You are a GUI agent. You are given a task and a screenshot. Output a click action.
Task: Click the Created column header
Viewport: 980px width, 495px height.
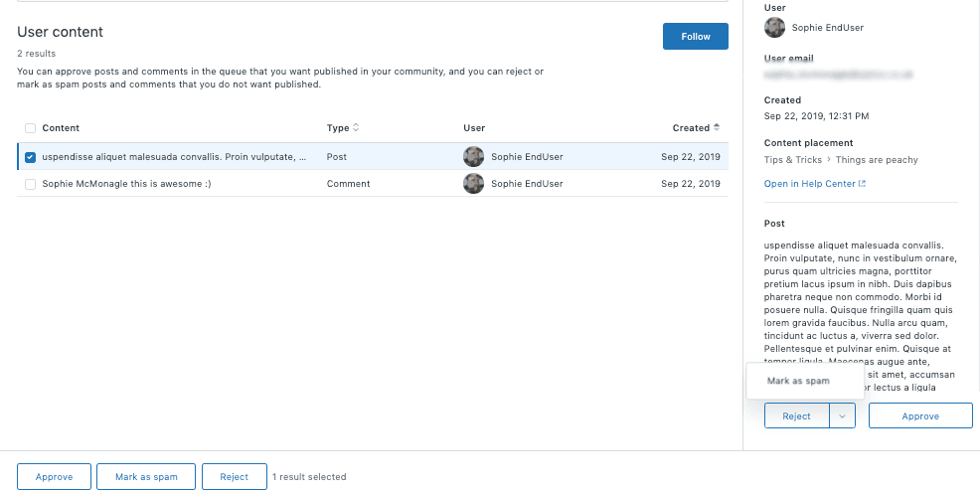click(691, 128)
